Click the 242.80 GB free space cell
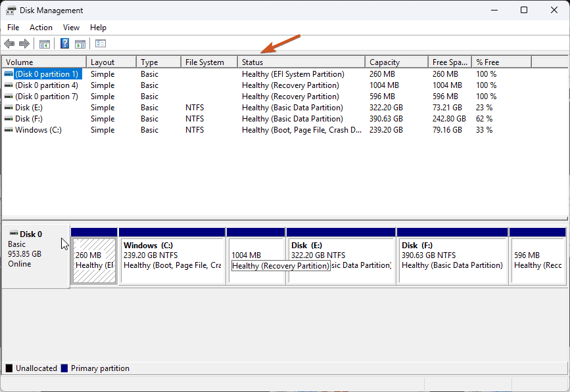The width and height of the screenshot is (570, 392). [449, 119]
